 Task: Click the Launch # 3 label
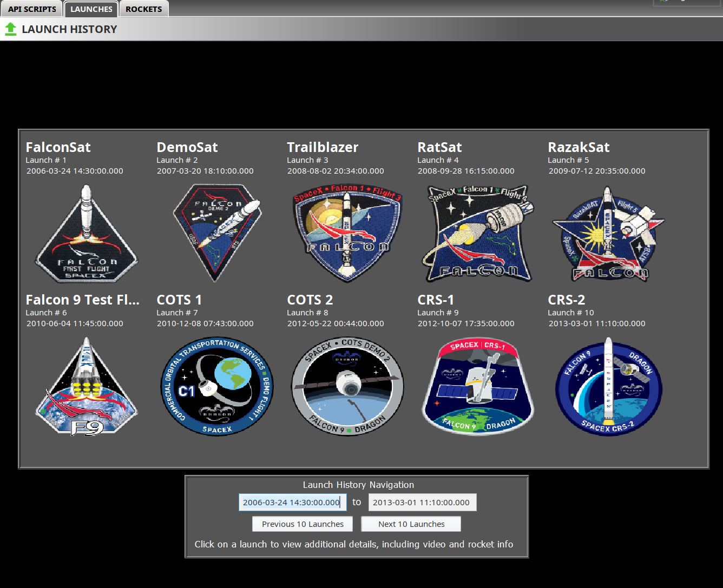coord(307,160)
